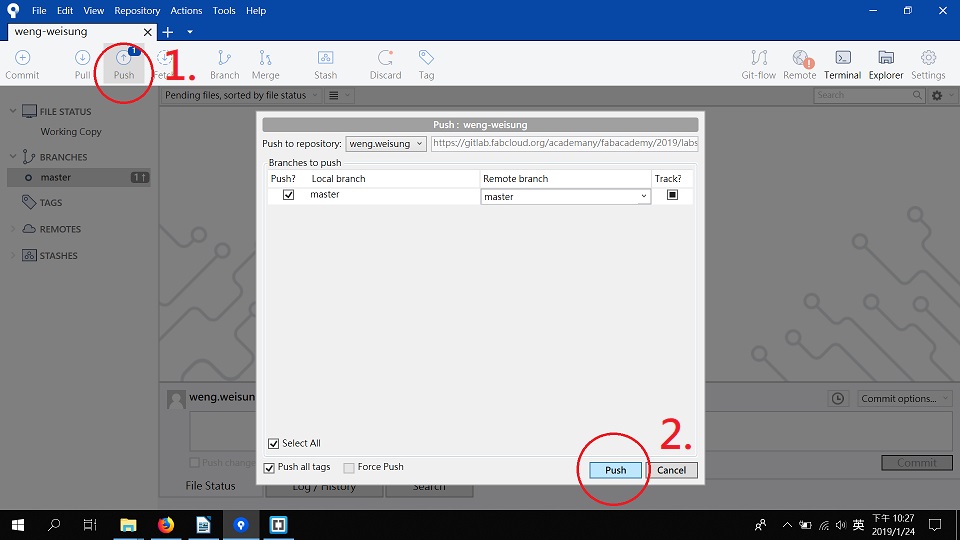
Task: Click the Pull toolbar icon
Action: [82, 64]
